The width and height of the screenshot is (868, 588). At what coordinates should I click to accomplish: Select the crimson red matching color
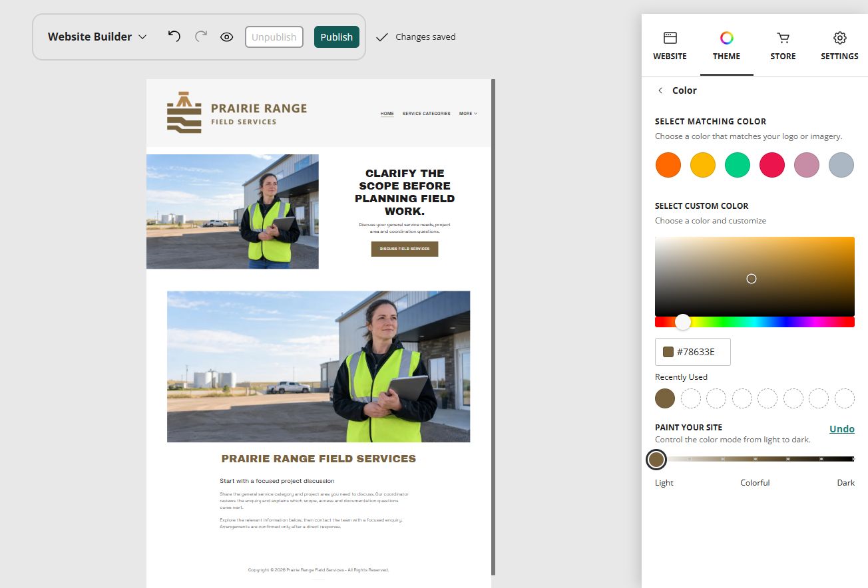click(x=772, y=165)
